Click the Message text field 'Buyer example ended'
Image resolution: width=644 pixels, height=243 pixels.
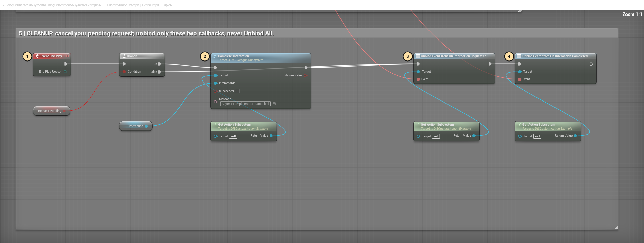point(245,104)
